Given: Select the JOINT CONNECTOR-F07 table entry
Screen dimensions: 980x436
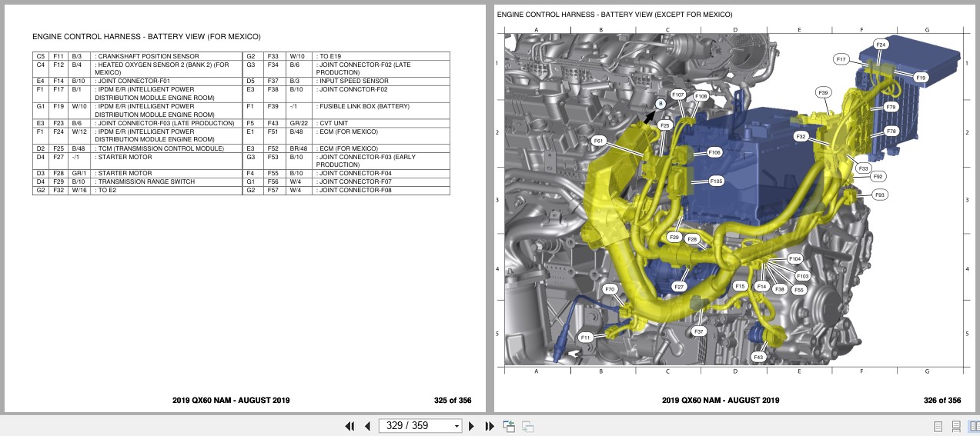Looking at the screenshot, I should pyautogui.click(x=353, y=182).
